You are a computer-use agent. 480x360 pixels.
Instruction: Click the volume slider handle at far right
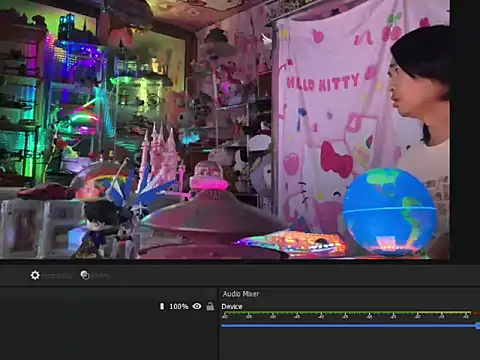(478, 326)
